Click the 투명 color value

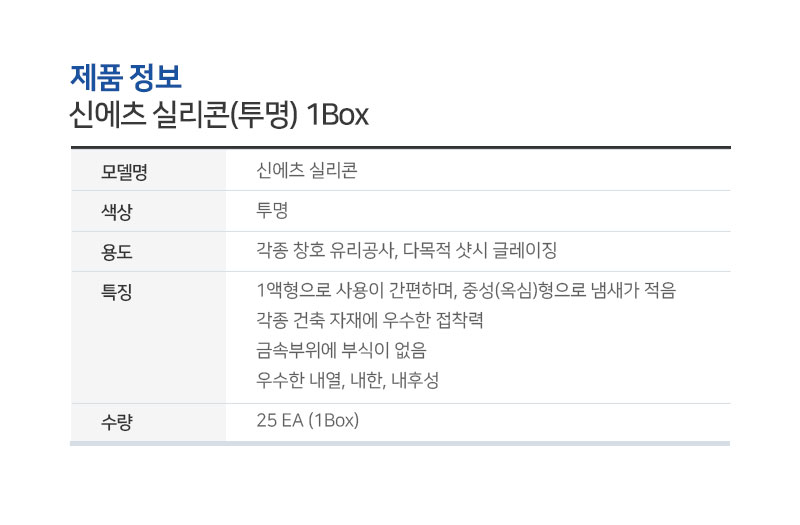pos(272,210)
